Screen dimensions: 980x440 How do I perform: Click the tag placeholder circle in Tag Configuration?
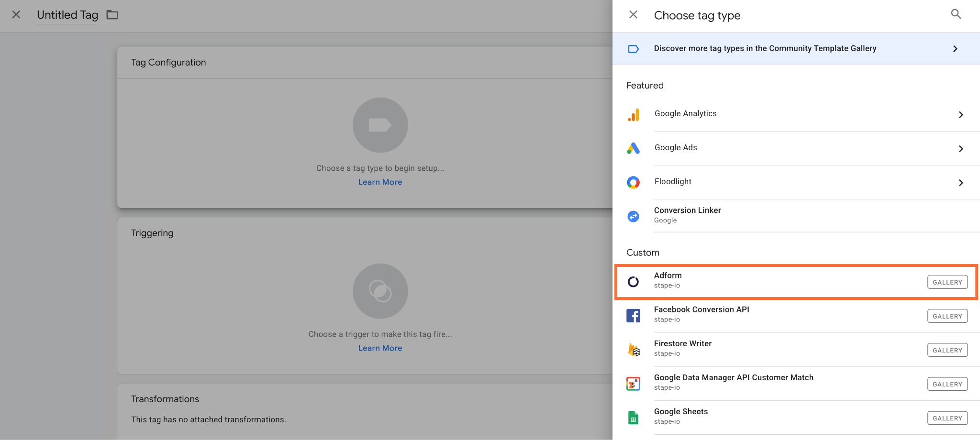380,125
